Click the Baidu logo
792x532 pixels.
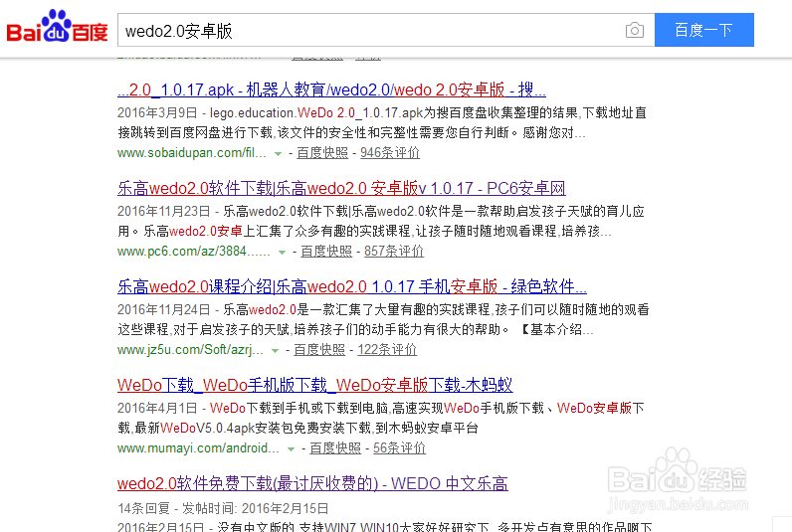click(57, 27)
